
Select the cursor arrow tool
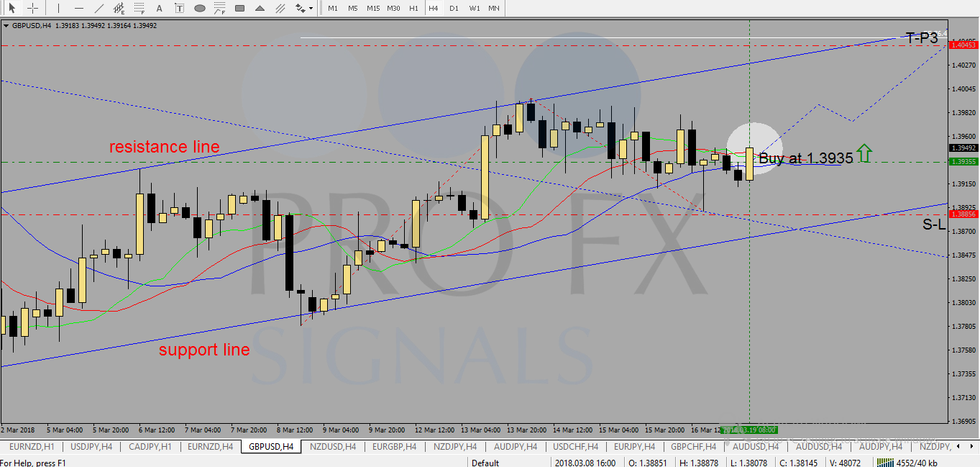pyautogui.click(x=12, y=8)
